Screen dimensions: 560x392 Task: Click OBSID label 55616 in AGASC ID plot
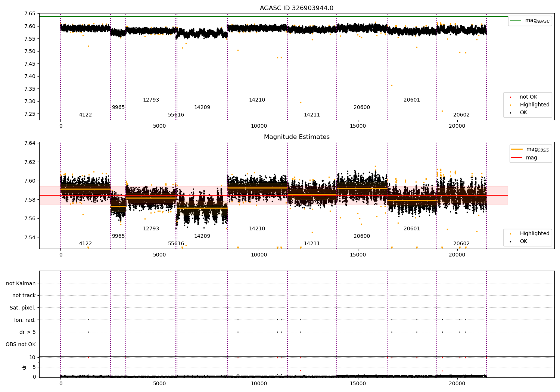pyautogui.click(x=176, y=115)
